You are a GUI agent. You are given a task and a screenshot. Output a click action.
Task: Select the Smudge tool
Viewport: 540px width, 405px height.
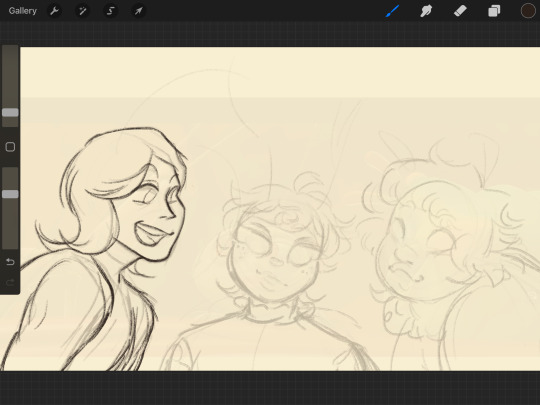(x=426, y=11)
